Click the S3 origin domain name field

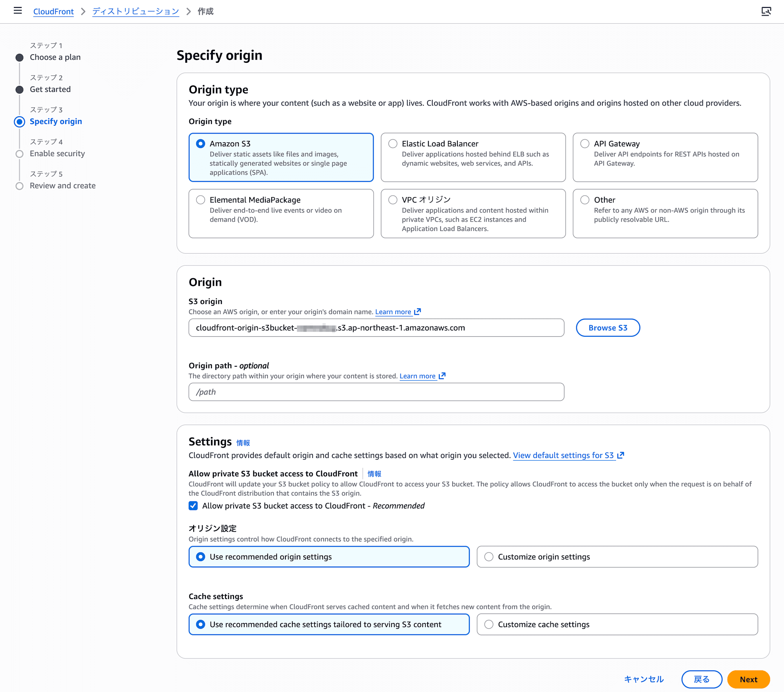click(376, 328)
